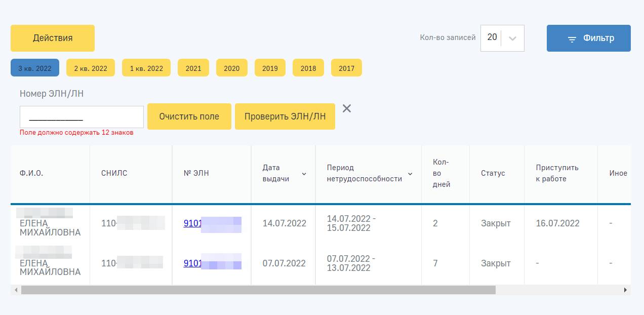Image resolution: width=644 pixels, height=315 pixels.
Task: Open the Действия menu
Action: (53, 38)
